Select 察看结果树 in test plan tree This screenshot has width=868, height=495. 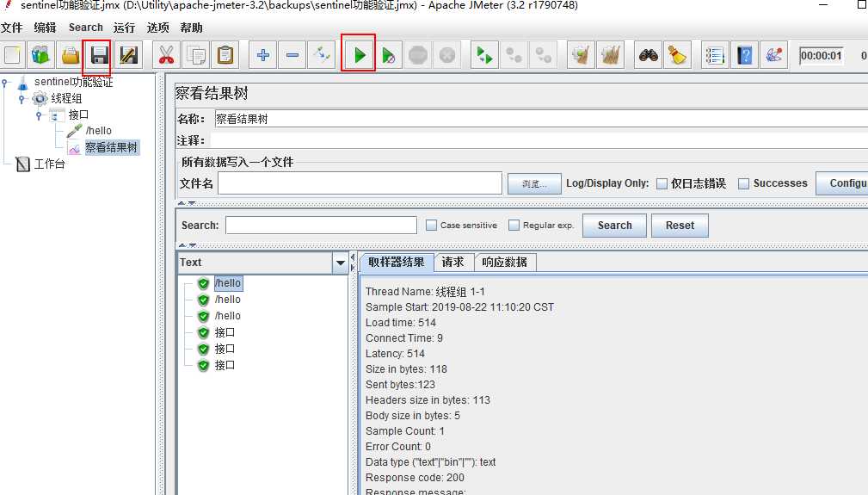coord(111,147)
